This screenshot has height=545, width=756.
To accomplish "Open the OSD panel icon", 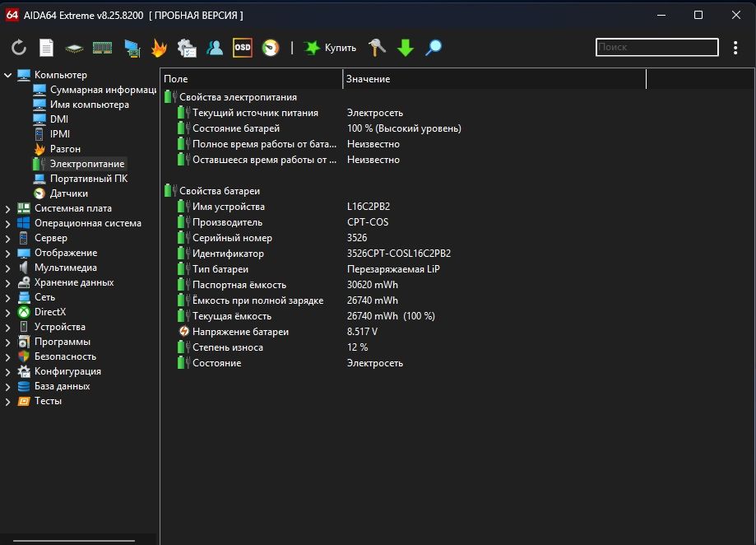I will click(243, 47).
